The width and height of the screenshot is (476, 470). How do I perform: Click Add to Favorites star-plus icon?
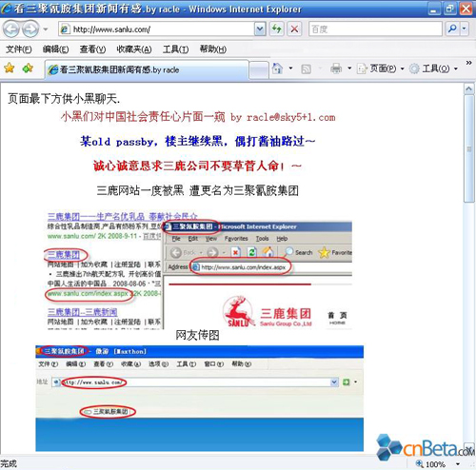pyautogui.click(x=28, y=68)
